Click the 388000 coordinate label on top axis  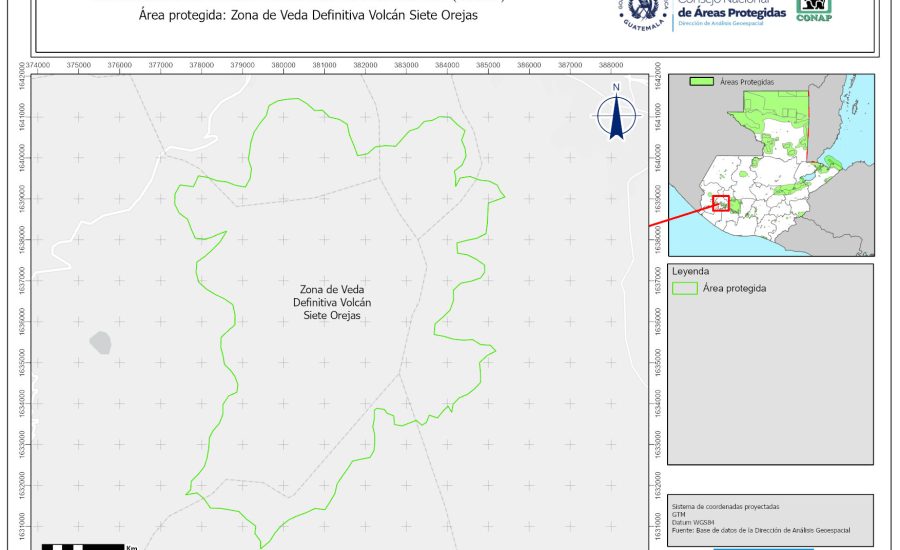click(610, 65)
